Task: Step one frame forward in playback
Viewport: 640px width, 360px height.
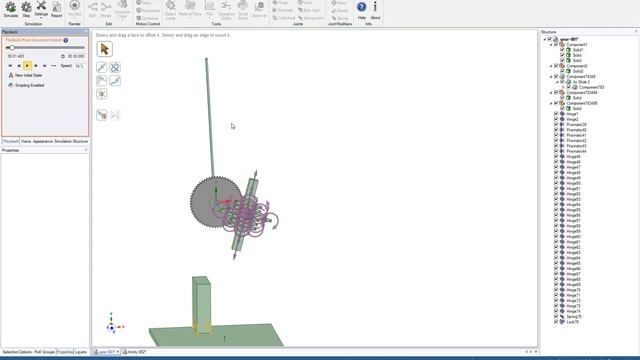Action: pyautogui.click(x=36, y=66)
